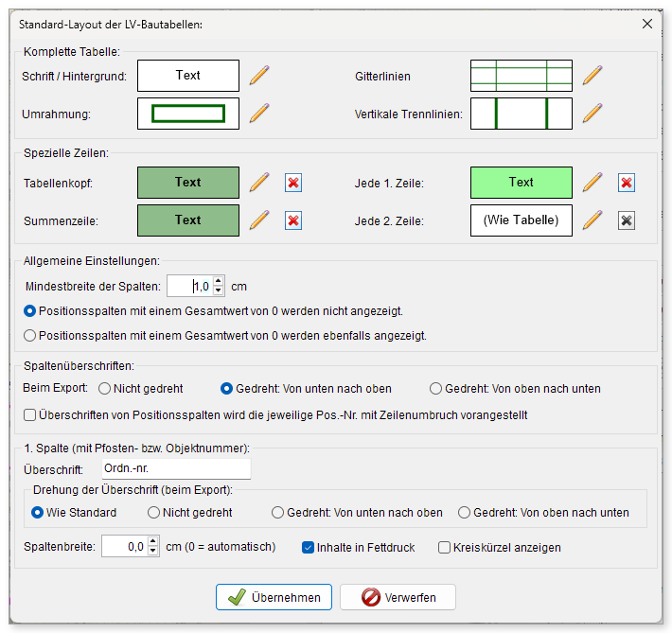Remove Summenzeile formatting with red X
Screen dimensions: 672x633
click(293, 220)
